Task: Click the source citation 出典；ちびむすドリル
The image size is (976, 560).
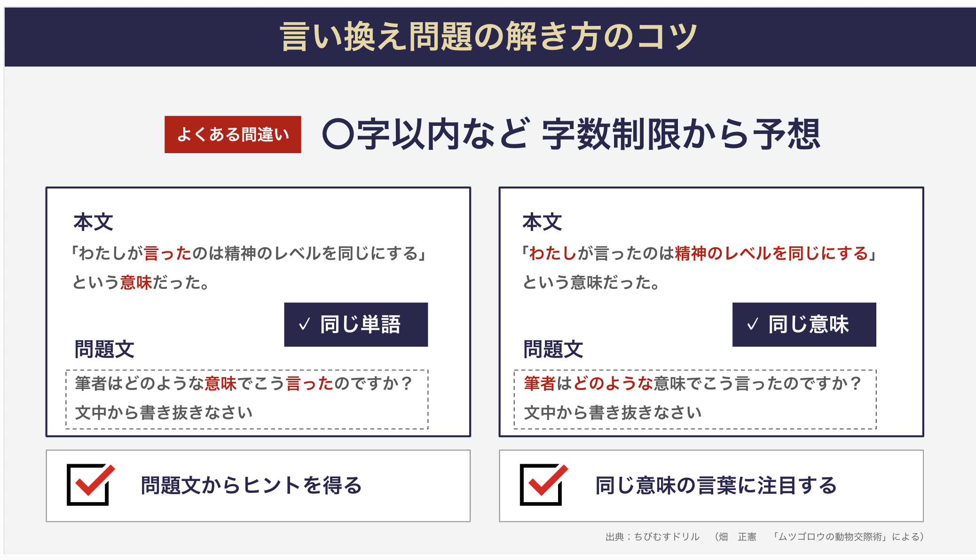Action: point(653,537)
